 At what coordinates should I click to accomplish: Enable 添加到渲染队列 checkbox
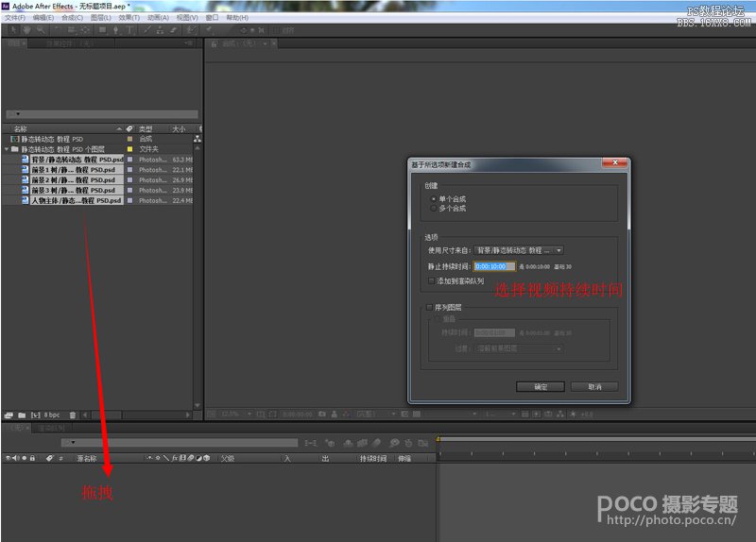[x=432, y=280]
